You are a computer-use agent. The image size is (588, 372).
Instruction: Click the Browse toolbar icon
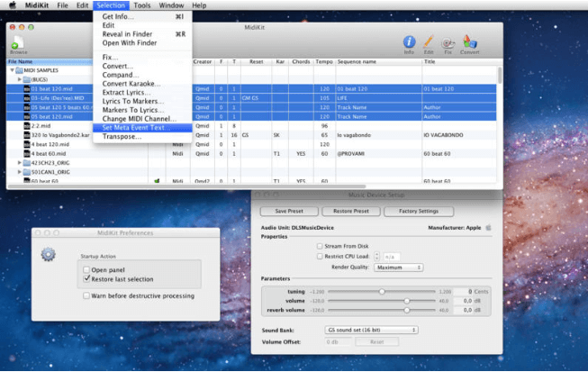click(18, 44)
